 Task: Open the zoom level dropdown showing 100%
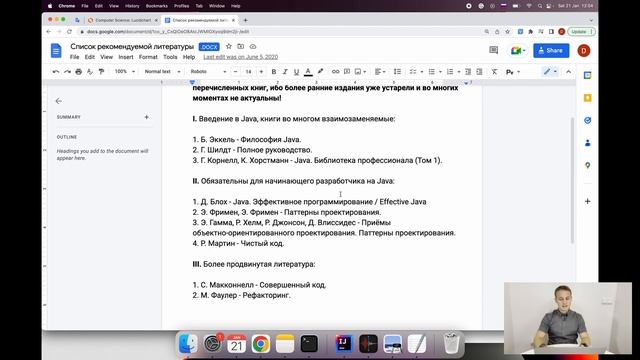click(124, 72)
